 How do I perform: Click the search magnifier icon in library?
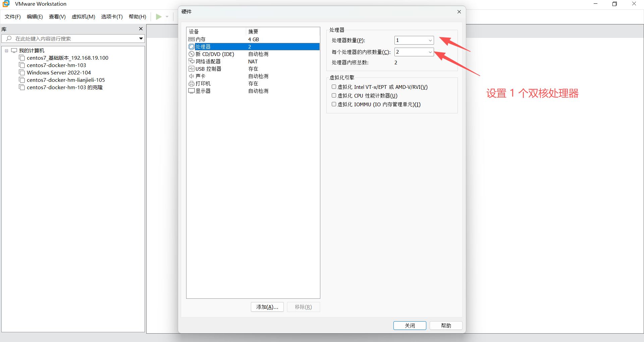click(x=9, y=39)
